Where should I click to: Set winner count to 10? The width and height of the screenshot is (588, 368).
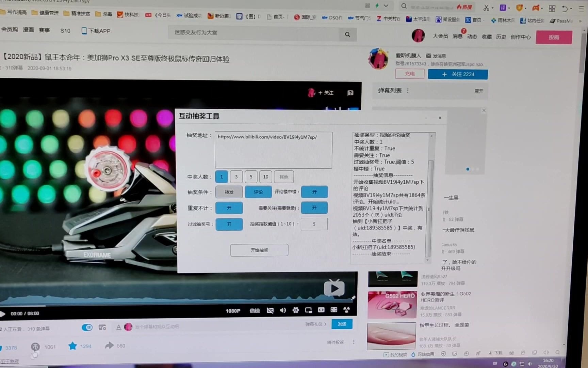pyautogui.click(x=266, y=177)
